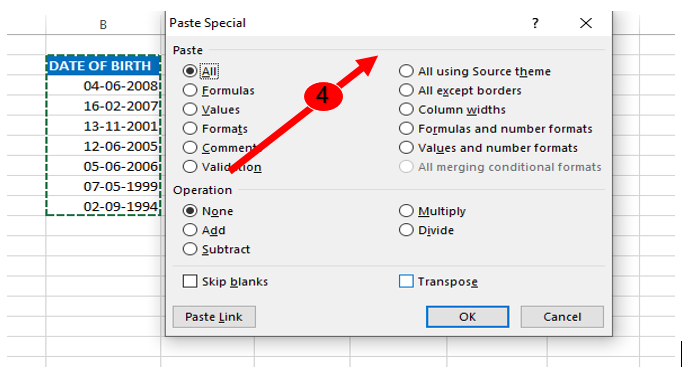Click the Cancel button
This screenshot has width=692, height=376.
point(562,317)
